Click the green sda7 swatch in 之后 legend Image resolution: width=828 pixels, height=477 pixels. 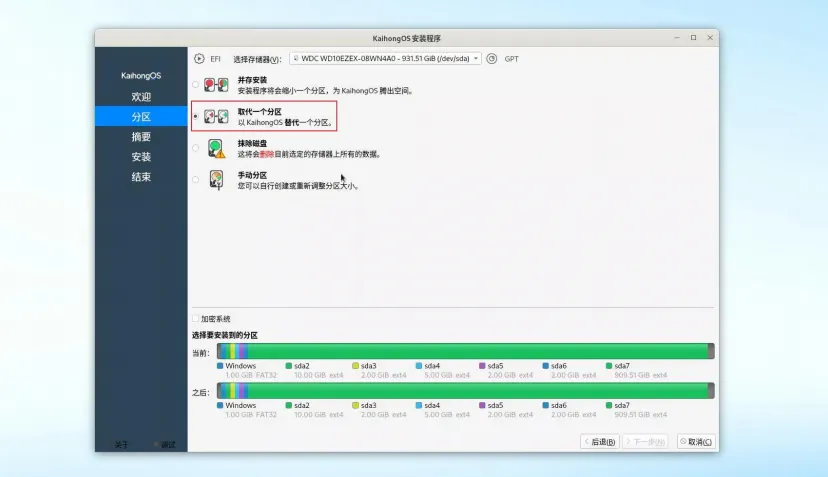click(x=609, y=405)
